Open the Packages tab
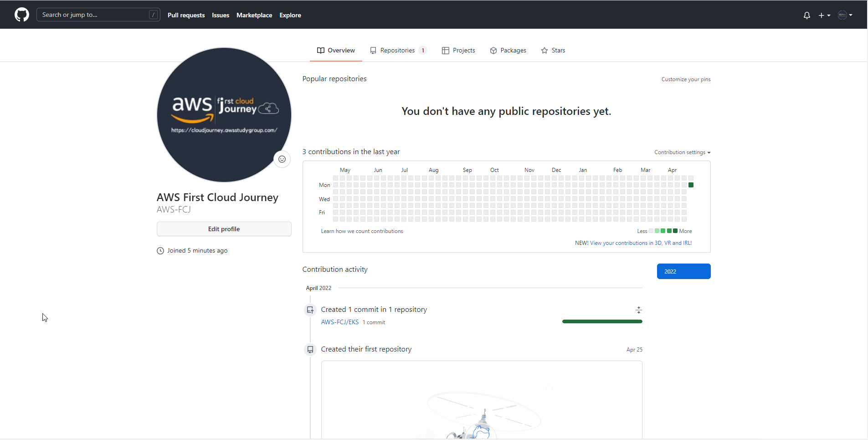The image size is (868, 440). (x=508, y=50)
